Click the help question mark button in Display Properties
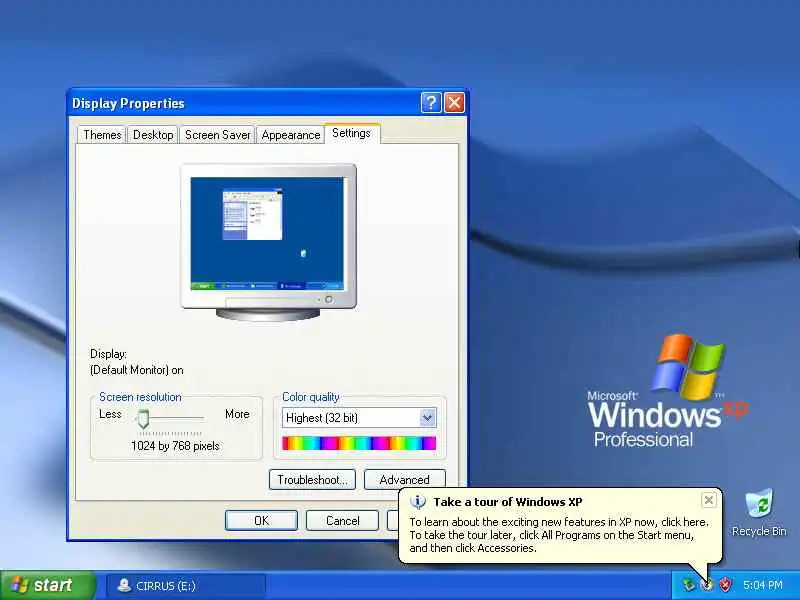The image size is (800, 600). point(431,103)
